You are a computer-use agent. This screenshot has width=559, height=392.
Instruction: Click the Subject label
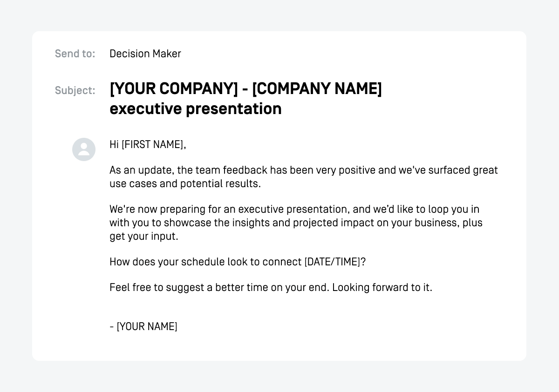click(x=75, y=90)
